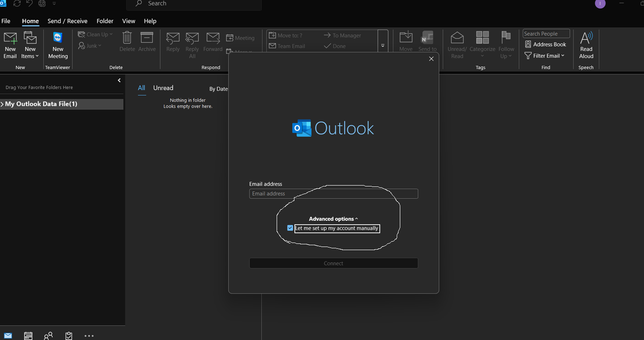This screenshot has width=644, height=340.
Task: Select the Team Email quick step
Action: click(287, 46)
